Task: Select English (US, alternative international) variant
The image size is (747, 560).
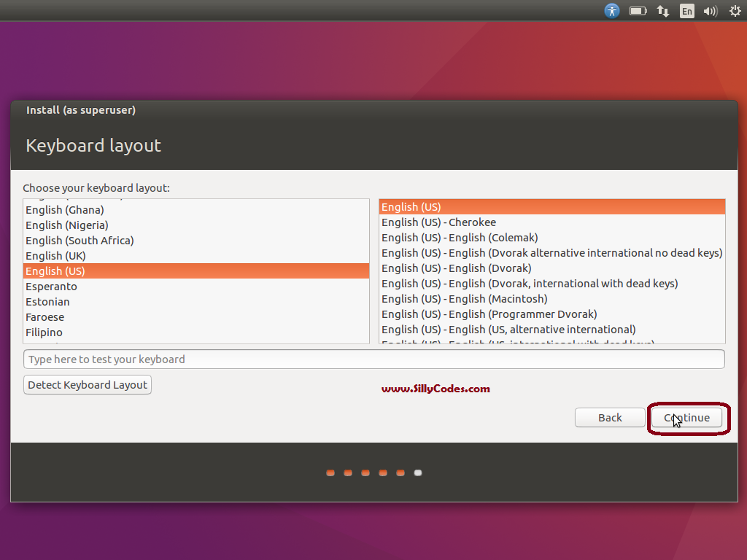Action: pos(552,329)
